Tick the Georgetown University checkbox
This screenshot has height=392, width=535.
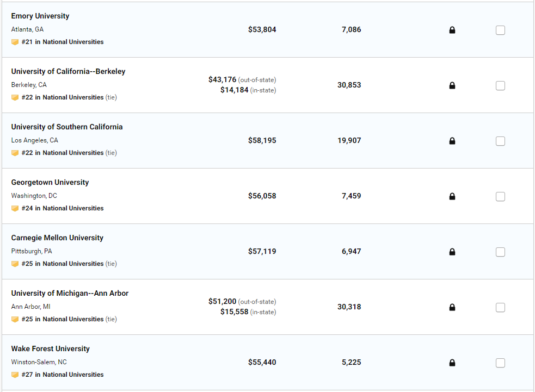point(500,197)
